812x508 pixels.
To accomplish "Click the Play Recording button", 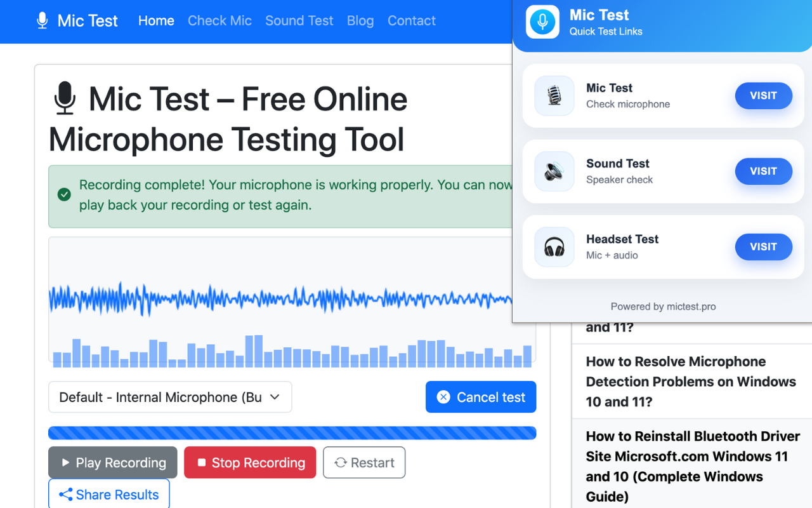I will click(113, 462).
